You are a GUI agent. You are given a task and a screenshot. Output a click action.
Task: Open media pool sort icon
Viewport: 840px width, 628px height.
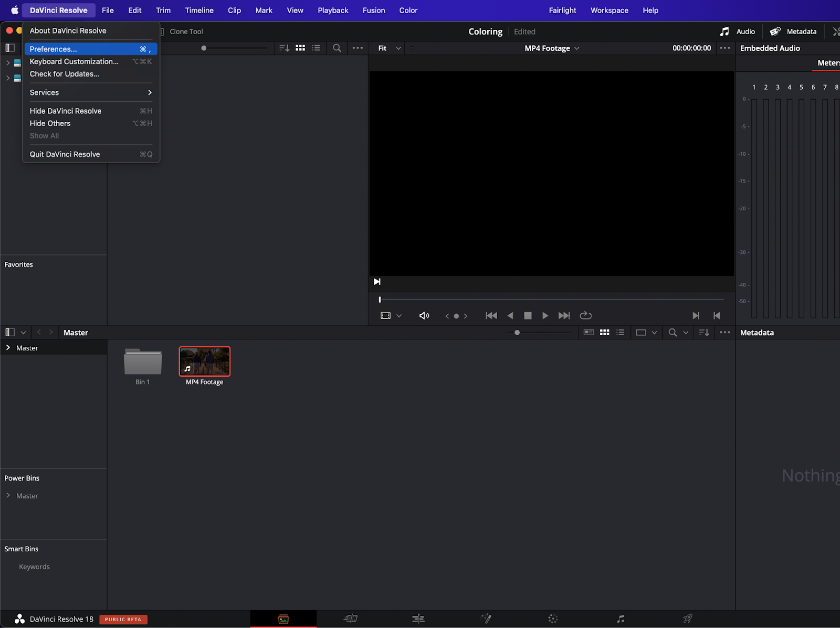click(704, 333)
